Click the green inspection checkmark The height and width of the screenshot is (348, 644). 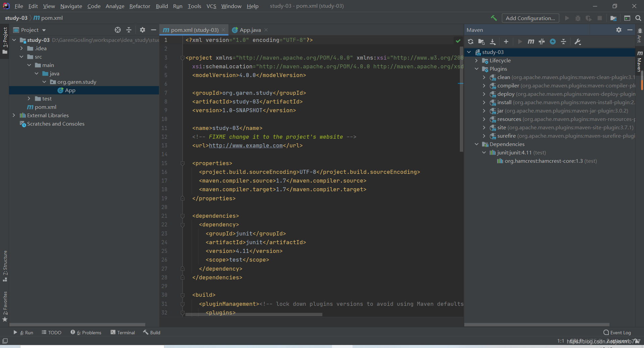click(x=458, y=41)
